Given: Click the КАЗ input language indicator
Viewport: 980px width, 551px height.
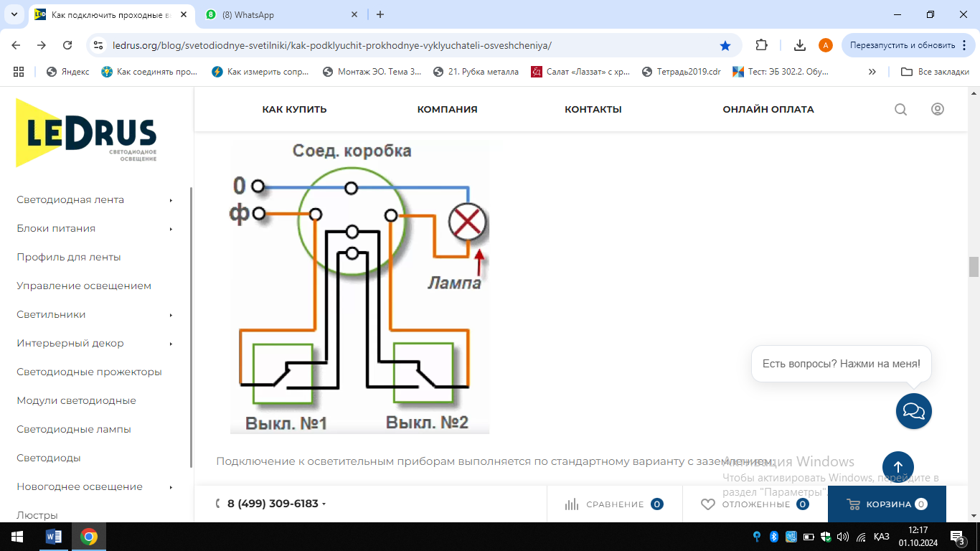Looking at the screenshot, I should pyautogui.click(x=882, y=537).
